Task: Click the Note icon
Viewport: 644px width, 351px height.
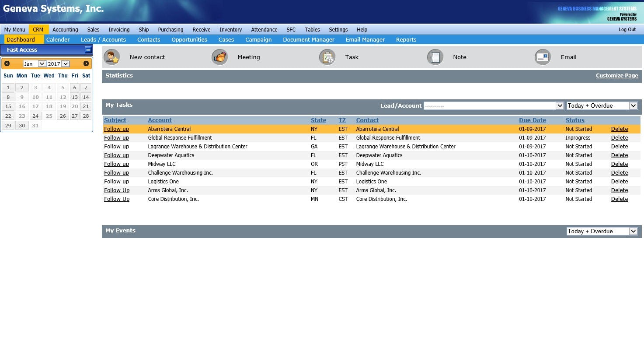Action: 435,57
